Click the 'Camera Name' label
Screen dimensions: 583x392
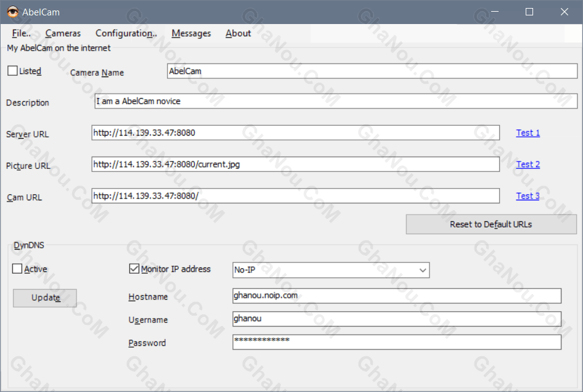(x=97, y=73)
